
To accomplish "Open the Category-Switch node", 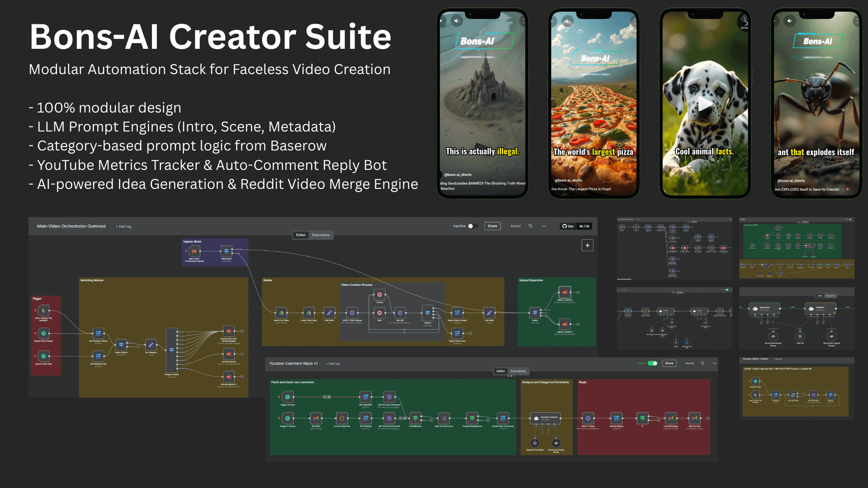I will coord(171,350).
